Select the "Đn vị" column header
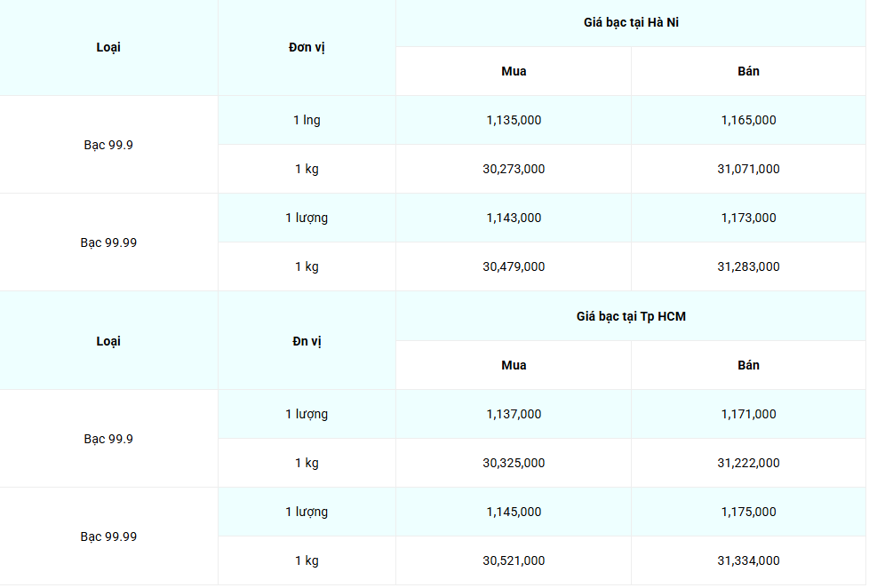The height and width of the screenshot is (588, 869). (x=307, y=341)
